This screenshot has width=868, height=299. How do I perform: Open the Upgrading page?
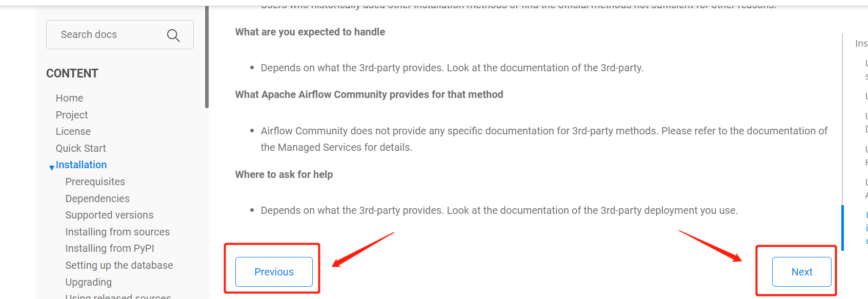click(x=88, y=282)
